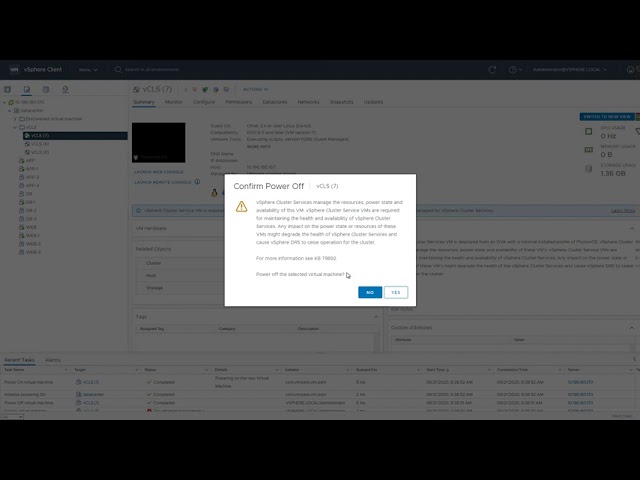
Task: Click the vCLS (7) target icon in first task row
Action: [x=78, y=382]
